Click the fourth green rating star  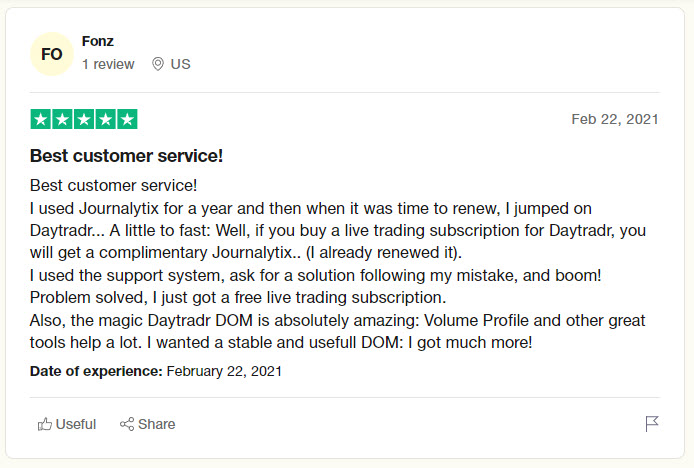pyautogui.click(x=106, y=119)
